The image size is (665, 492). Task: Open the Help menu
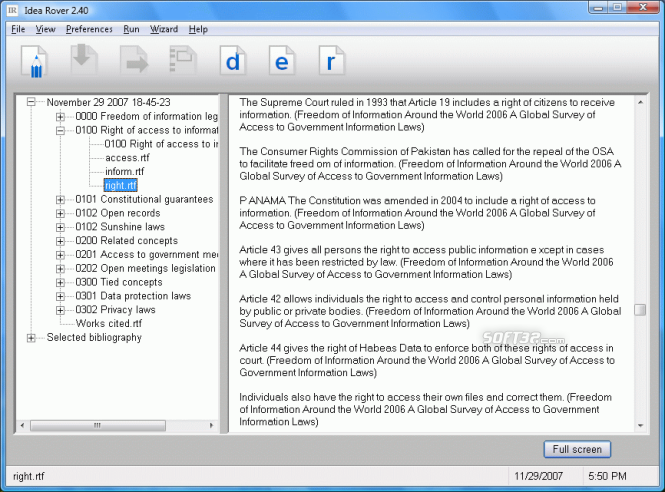[x=198, y=29]
